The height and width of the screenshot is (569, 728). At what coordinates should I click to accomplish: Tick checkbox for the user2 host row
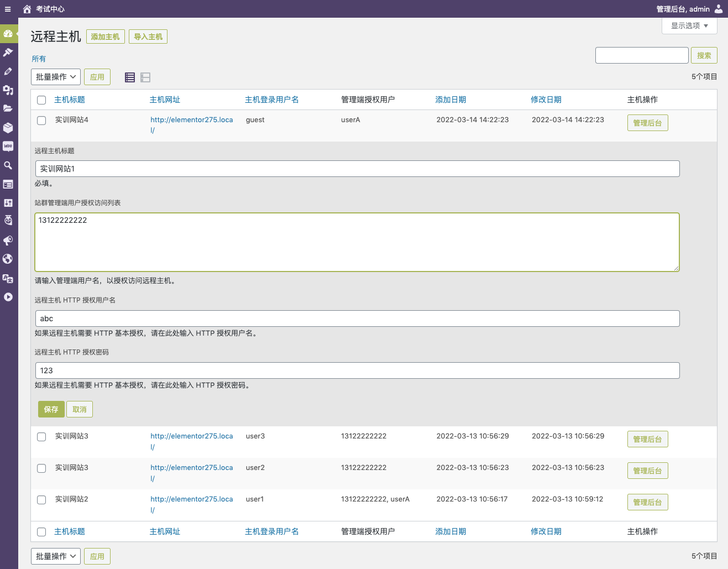(x=41, y=468)
